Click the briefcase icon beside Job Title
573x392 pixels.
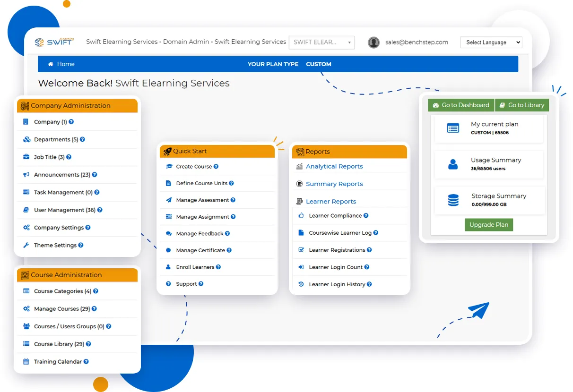coord(26,157)
